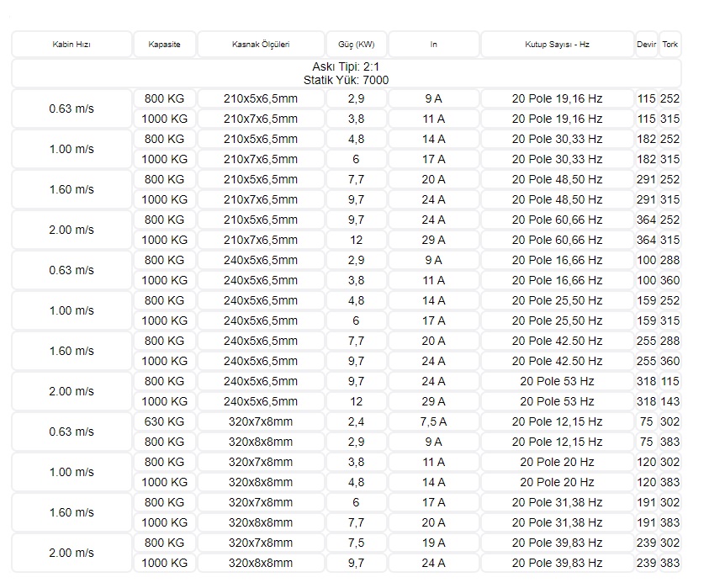Select the Kutup Sayısı - Hz header

pyautogui.click(x=557, y=44)
